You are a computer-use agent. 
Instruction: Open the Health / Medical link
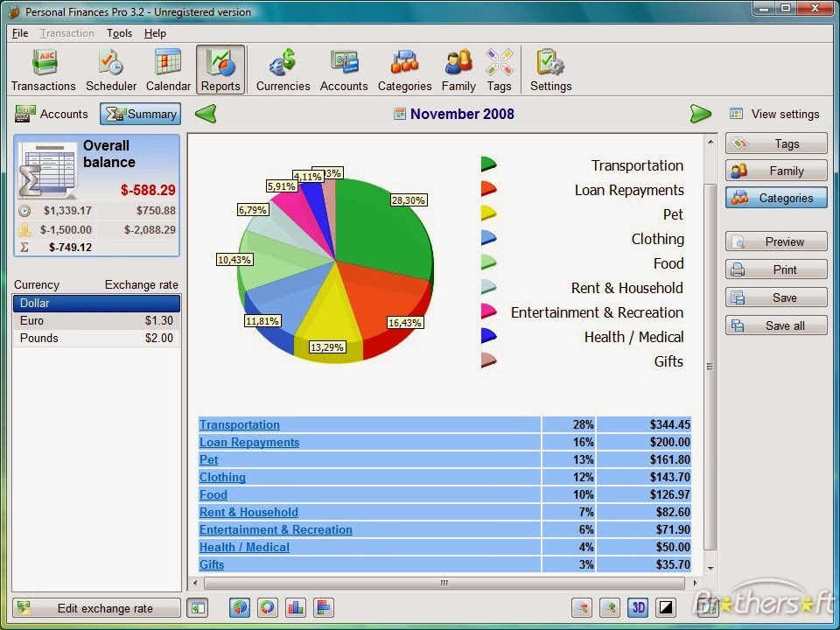click(x=244, y=547)
